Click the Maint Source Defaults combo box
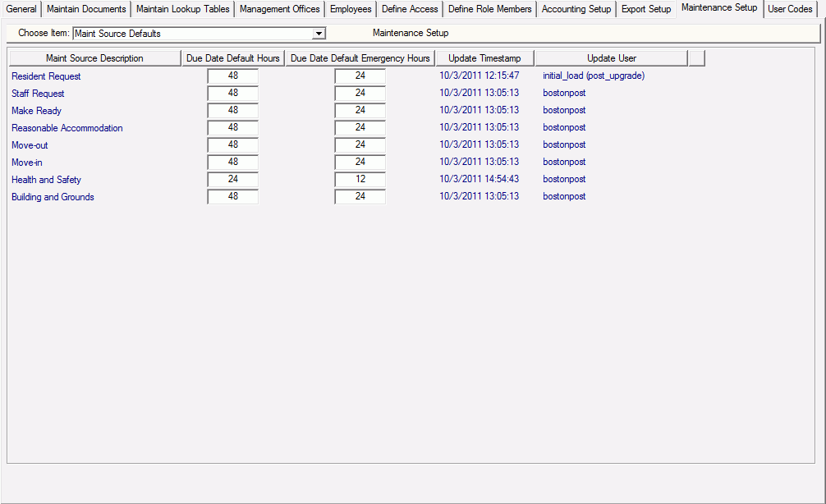Screen dimensions: 826x504 pyautogui.click(x=200, y=34)
